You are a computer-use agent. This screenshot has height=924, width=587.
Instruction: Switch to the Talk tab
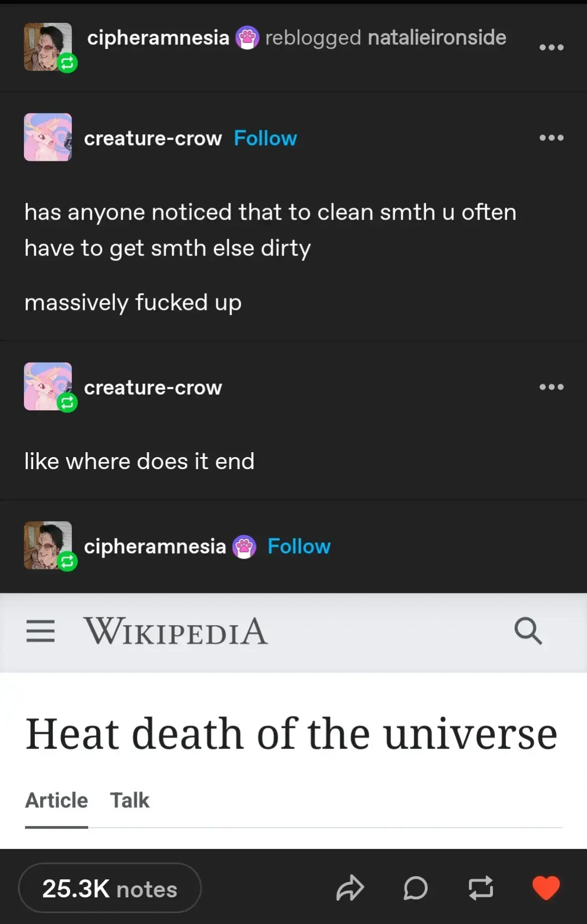tap(129, 801)
